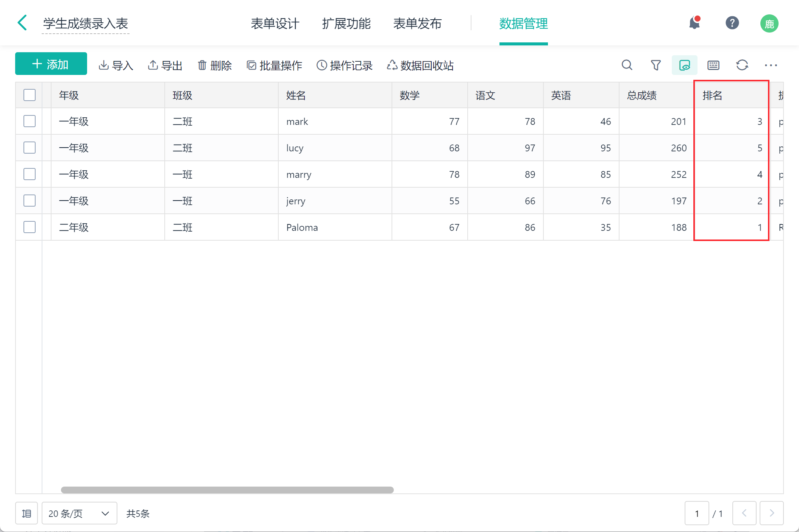
Task: Click the row height icon at bottom left
Action: [x=27, y=513]
